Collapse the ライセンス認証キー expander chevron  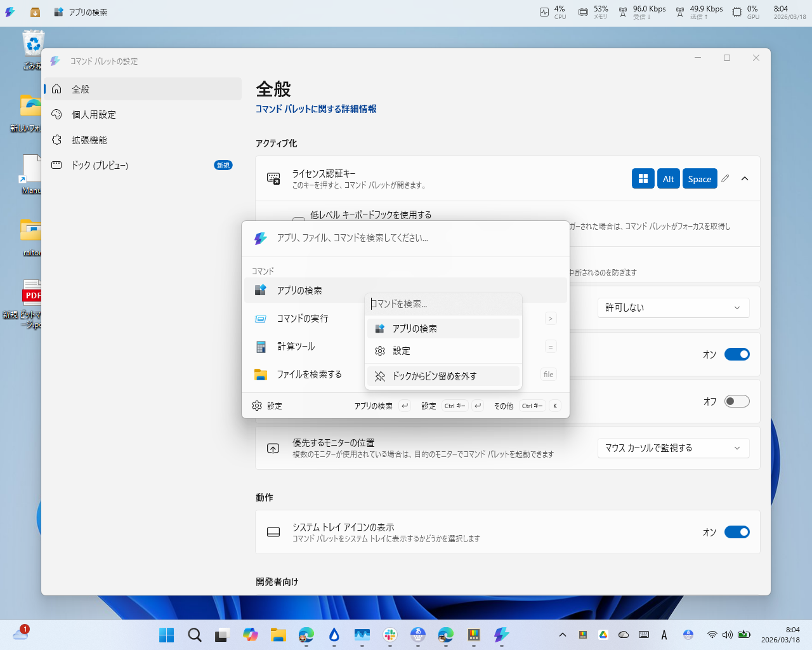(x=745, y=178)
